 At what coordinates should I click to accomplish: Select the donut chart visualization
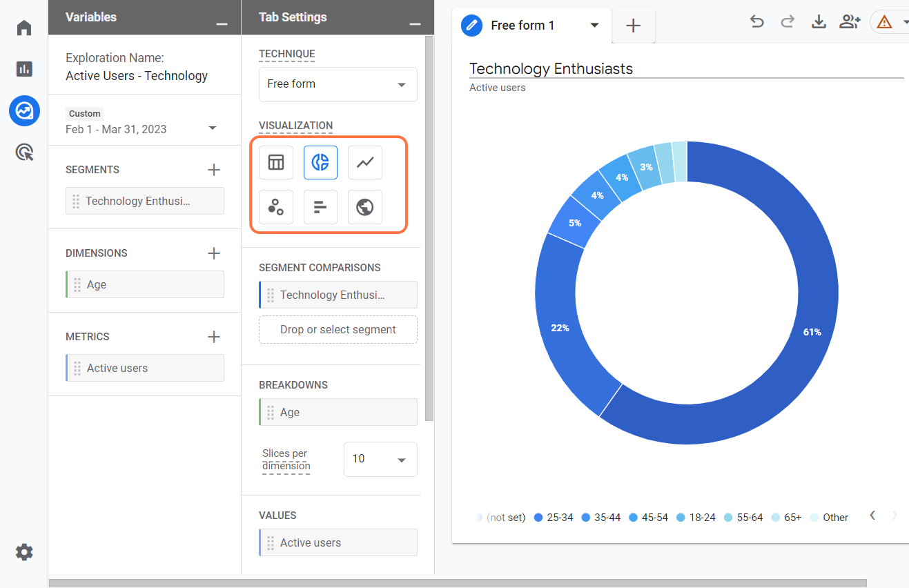(320, 163)
